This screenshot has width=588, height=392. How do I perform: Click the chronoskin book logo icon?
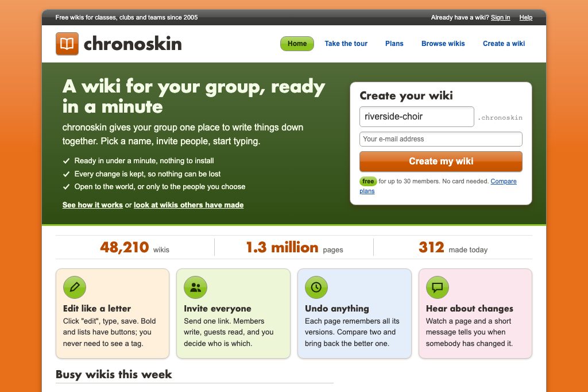point(67,44)
